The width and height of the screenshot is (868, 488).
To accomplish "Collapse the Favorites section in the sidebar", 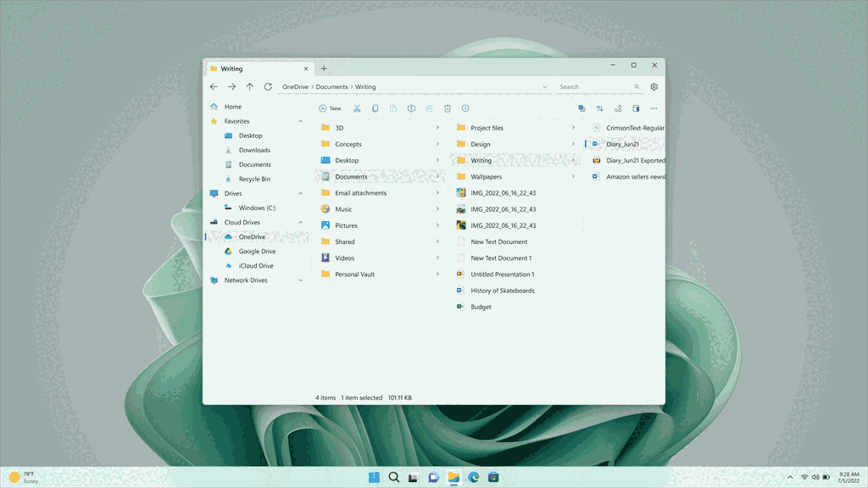I will click(301, 120).
